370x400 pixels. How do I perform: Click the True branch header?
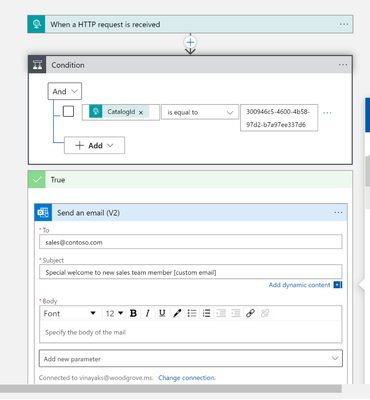[190, 180]
